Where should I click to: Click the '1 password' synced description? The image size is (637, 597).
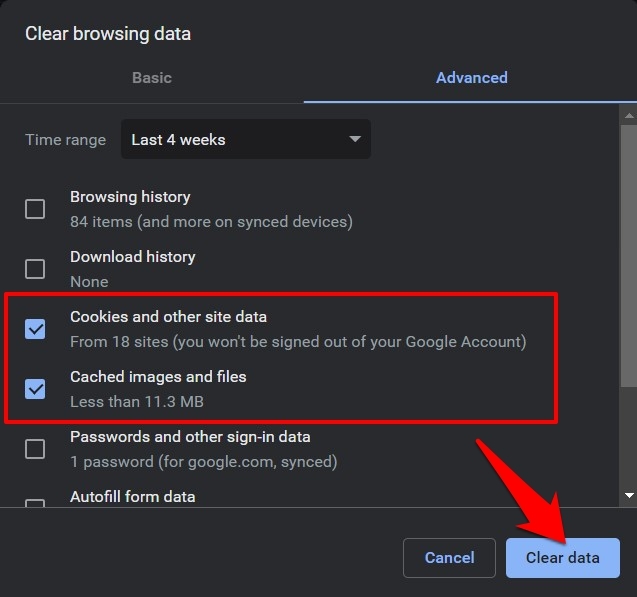coord(203,462)
